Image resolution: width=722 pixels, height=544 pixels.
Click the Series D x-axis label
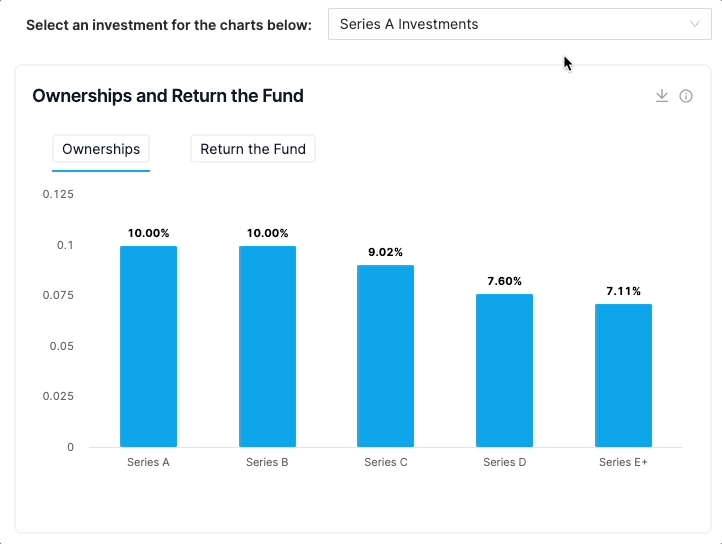(x=504, y=463)
